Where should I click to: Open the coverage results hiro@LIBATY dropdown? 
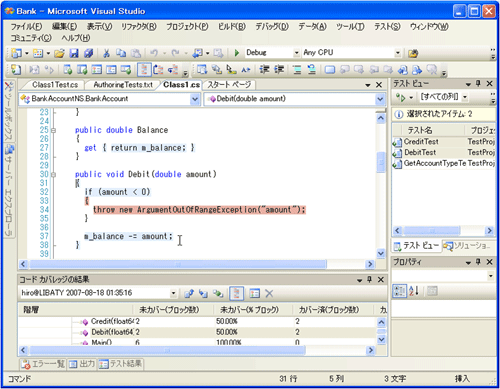tap(173, 293)
